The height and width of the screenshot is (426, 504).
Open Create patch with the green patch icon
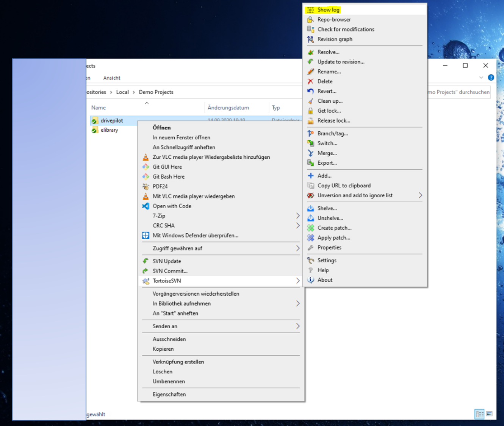point(311,228)
